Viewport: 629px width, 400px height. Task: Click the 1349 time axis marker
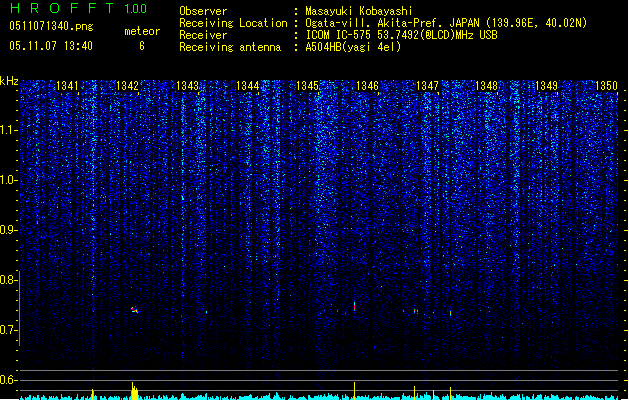(547, 86)
